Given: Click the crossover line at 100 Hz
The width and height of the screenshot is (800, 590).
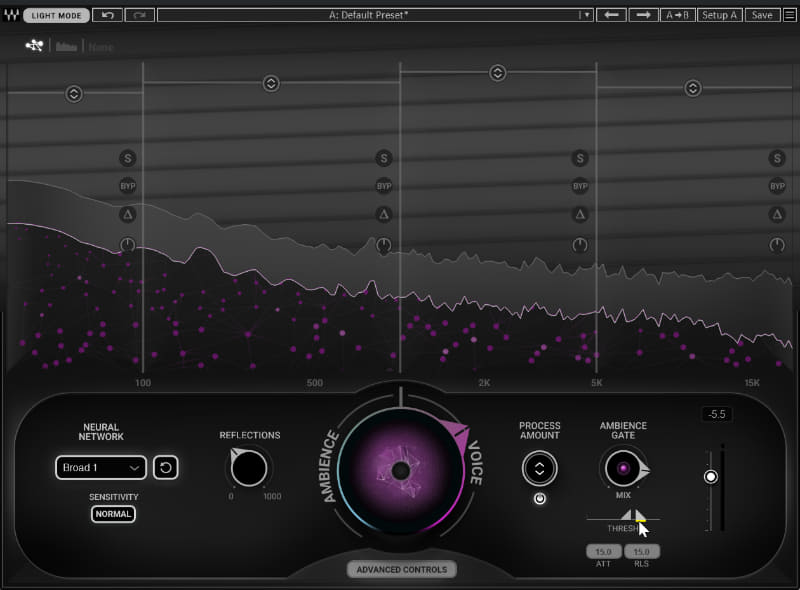Looking at the screenshot, I should coord(143,217).
